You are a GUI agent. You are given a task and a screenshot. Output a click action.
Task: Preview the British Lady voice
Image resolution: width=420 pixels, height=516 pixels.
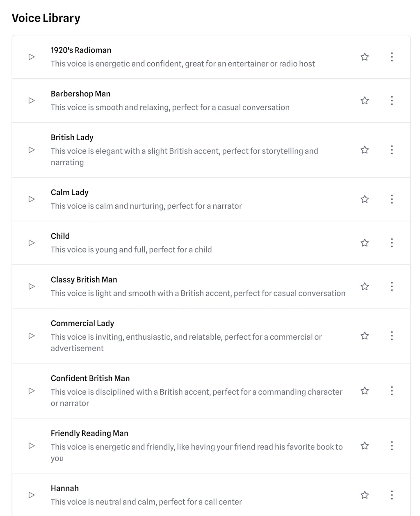pyautogui.click(x=32, y=150)
